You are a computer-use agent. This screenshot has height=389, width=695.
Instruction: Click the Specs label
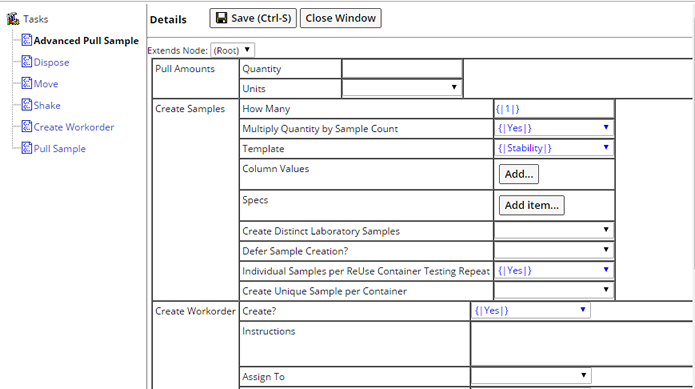click(255, 200)
